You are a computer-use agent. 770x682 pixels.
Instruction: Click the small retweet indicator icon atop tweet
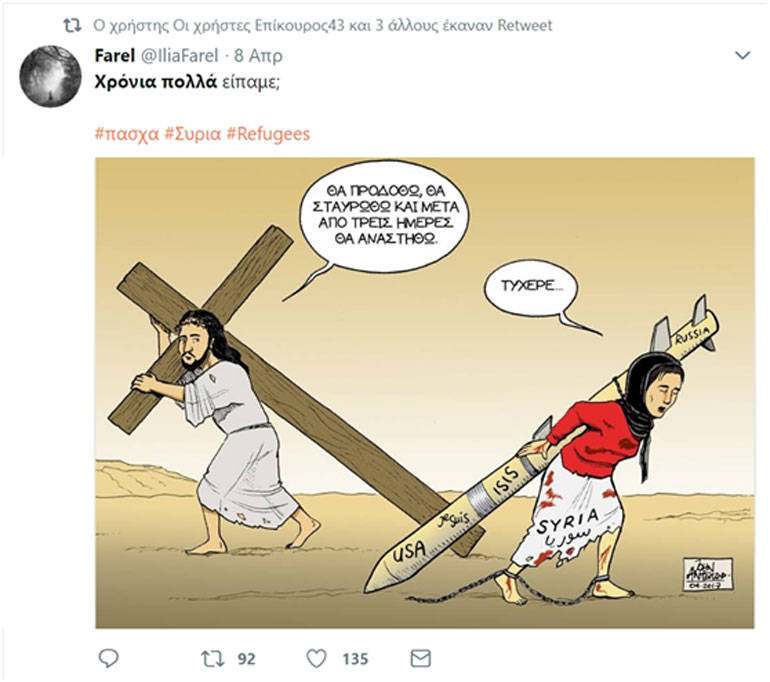point(72,26)
